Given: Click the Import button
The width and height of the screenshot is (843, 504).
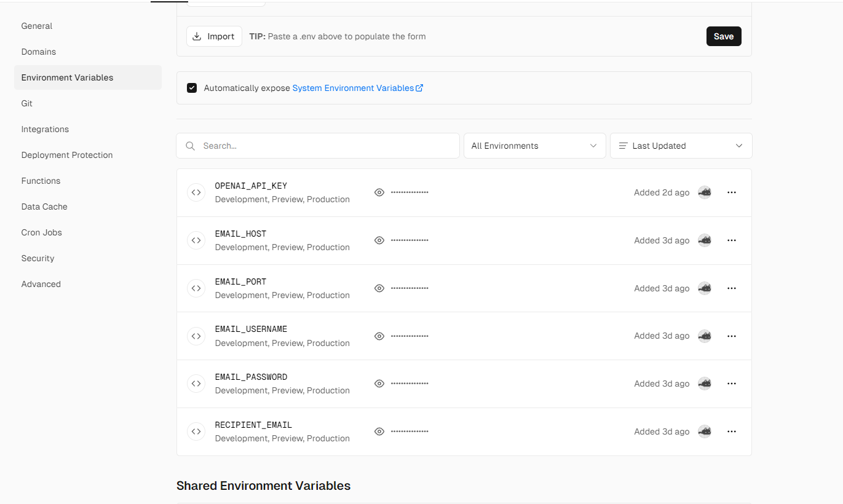Looking at the screenshot, I should point(214,36).
